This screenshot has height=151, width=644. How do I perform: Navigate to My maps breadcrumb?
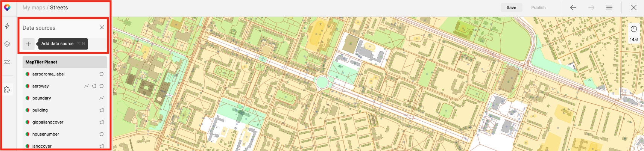tap(33, 8)
